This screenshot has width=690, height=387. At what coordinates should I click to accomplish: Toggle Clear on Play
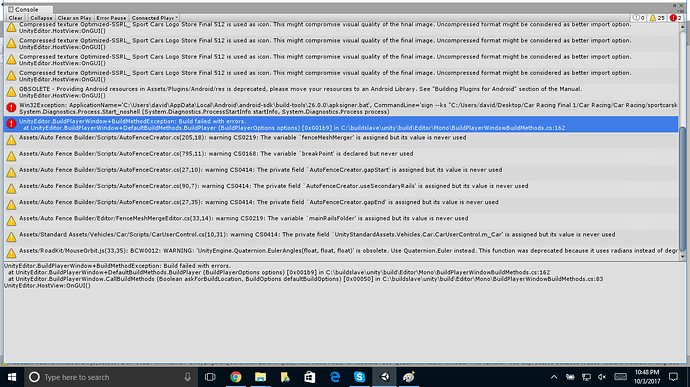coord(74,18)
